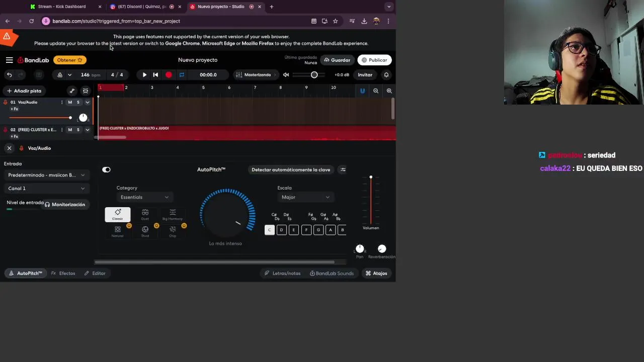The image size is (644, 362).
Task: Arm track 02 microphone icon
Action: click(6, 130)
